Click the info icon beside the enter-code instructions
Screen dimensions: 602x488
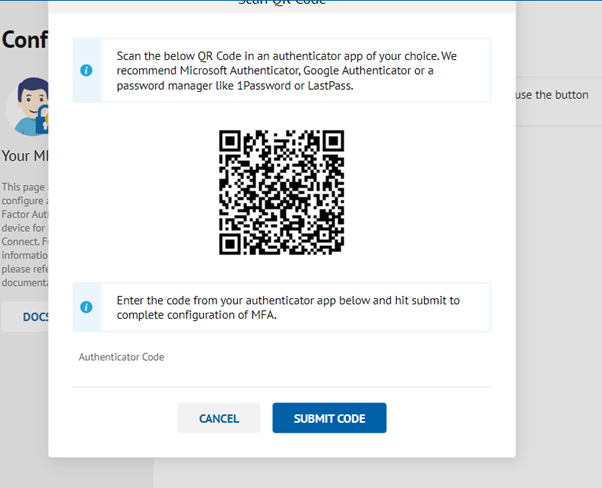tap(86, 307)
